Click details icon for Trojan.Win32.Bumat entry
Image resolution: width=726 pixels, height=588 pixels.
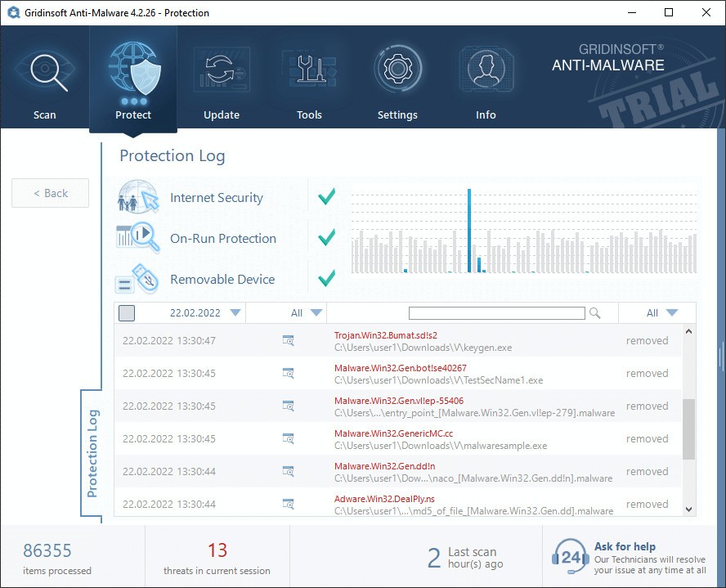288,340
